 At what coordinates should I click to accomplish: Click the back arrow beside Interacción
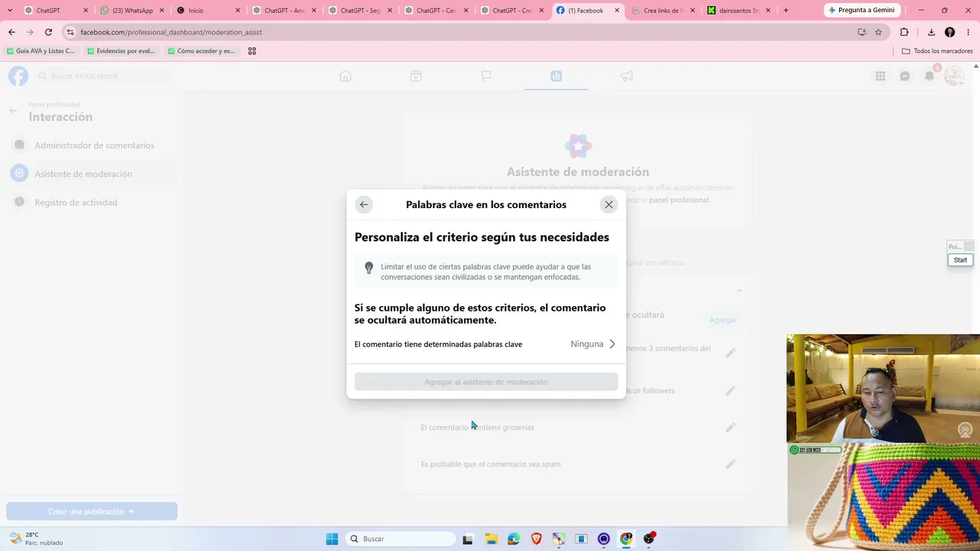[13, 111]
